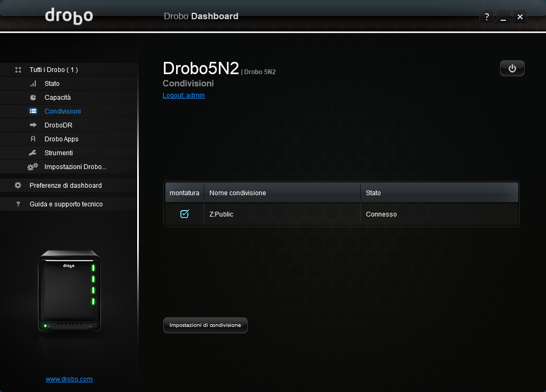Open the www.drobo.com link

pos(69,379)
